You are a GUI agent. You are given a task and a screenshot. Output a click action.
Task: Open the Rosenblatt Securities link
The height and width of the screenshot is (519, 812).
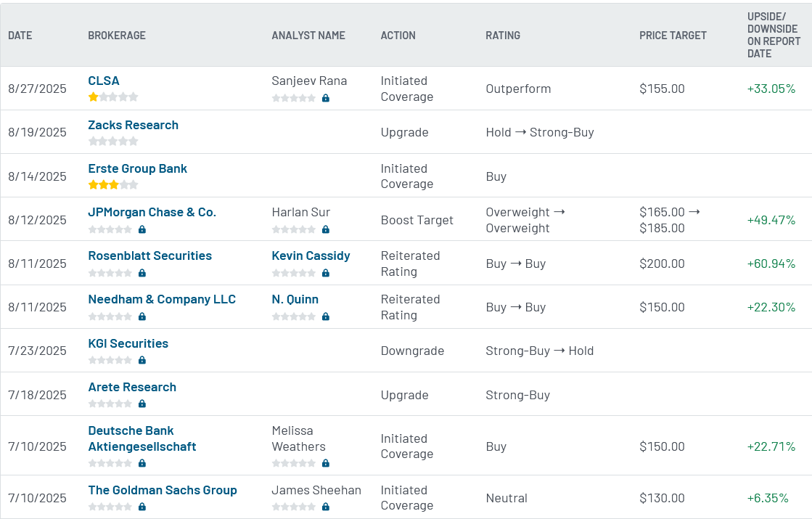tap(149, 256)
